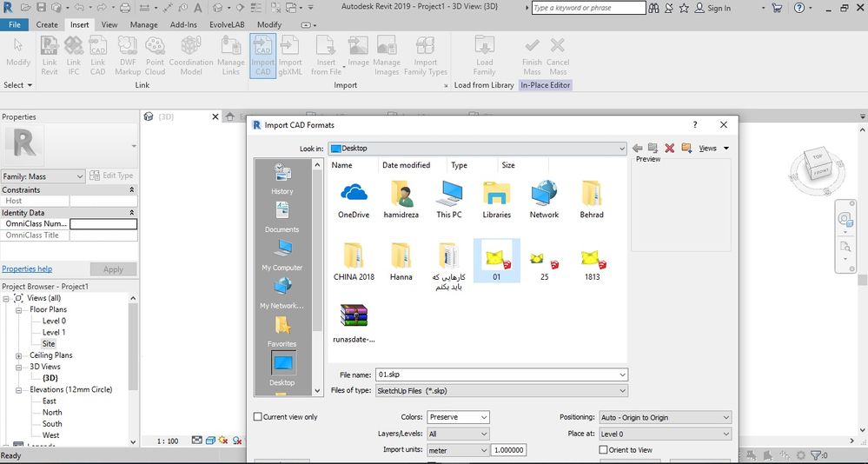Expand the Ceiling Plans tree node

(18, 355)
